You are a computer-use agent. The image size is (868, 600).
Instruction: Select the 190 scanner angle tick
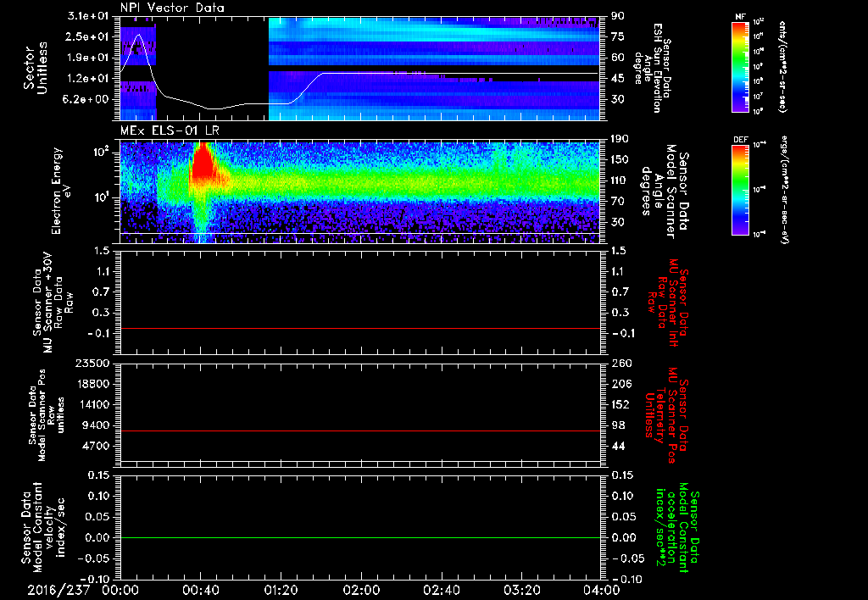tap(620, 139)
